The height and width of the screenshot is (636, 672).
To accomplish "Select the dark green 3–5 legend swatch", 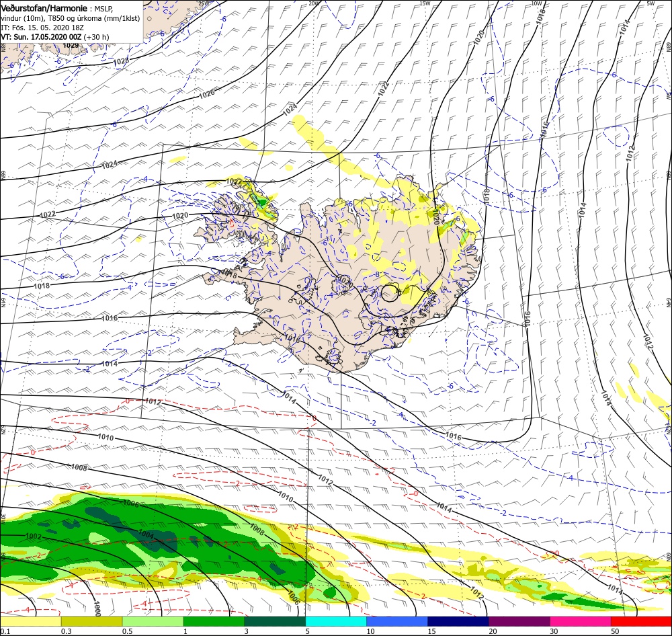I will coord(275,621).
